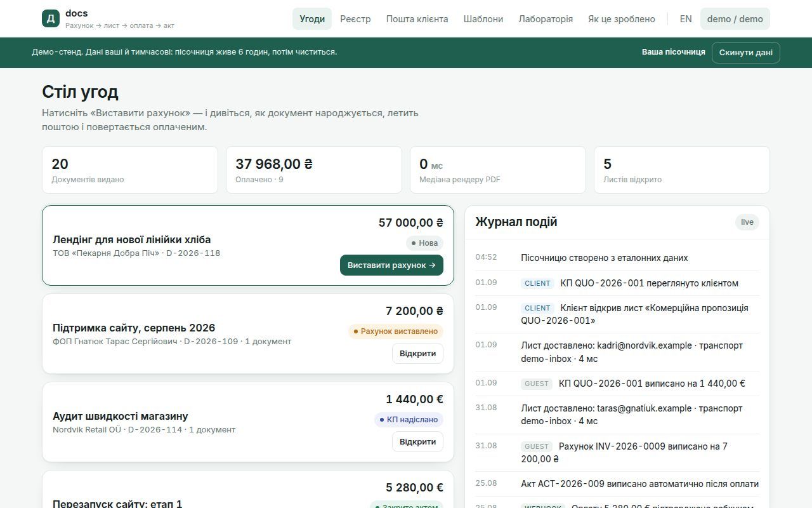Viewport: 812px width, 508px height.
Task: Click log entry Рахунок INV-2026-0009 виписано
Action: pyautogui.click(x=617, y=452)
